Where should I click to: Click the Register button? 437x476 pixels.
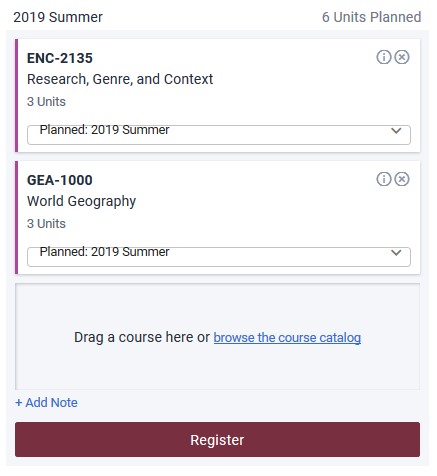coord(217,439)
